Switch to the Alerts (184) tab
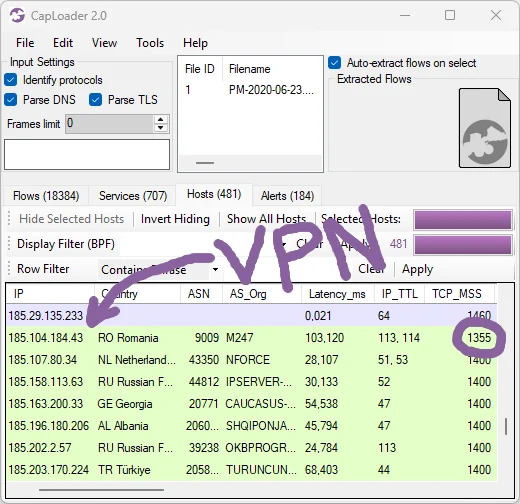 point(287,196)
